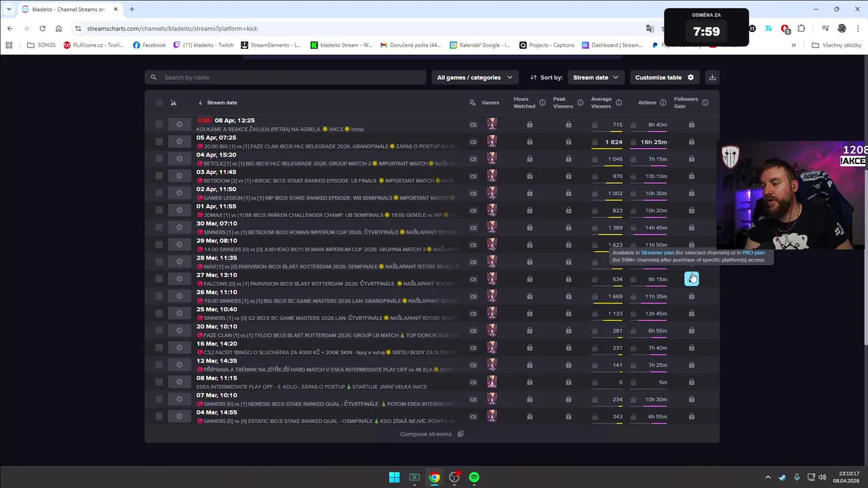
Task: Check the box for 01 Apr 11:55 stream
Action: 159,210
